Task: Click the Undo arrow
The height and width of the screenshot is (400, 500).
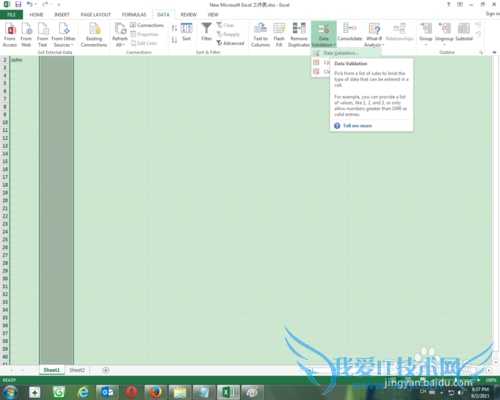Action: (30, 4)
